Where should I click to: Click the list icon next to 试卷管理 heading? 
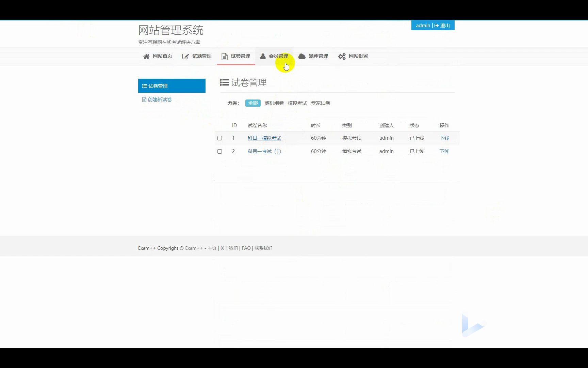click(x=224, y=82)
